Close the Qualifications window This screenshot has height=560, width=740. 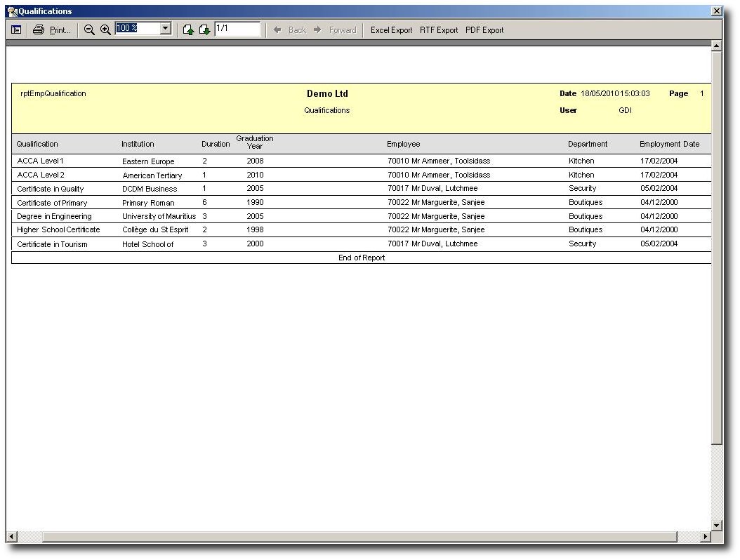[x=716, y=11]
